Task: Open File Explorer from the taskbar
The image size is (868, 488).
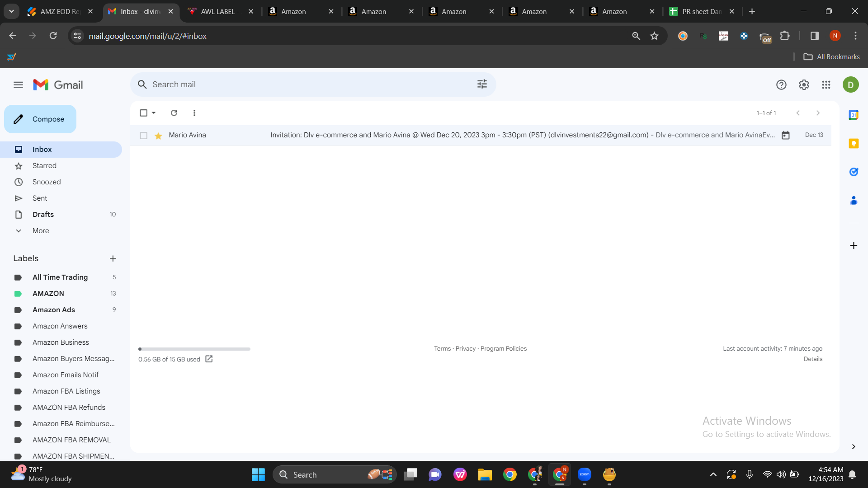Action: coord(485,474)
